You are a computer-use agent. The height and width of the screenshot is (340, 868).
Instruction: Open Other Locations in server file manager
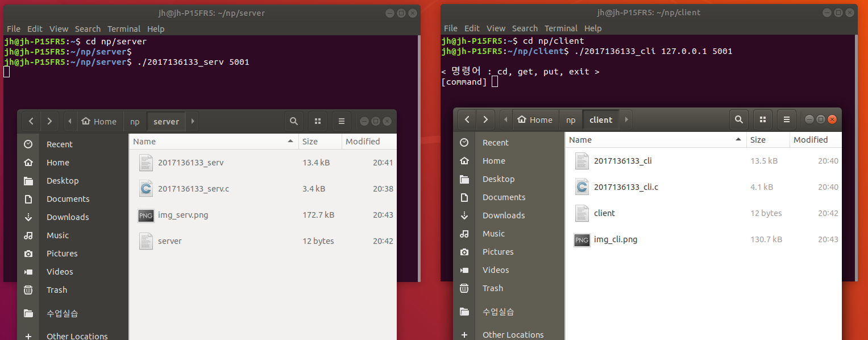(x=73, y=336)
